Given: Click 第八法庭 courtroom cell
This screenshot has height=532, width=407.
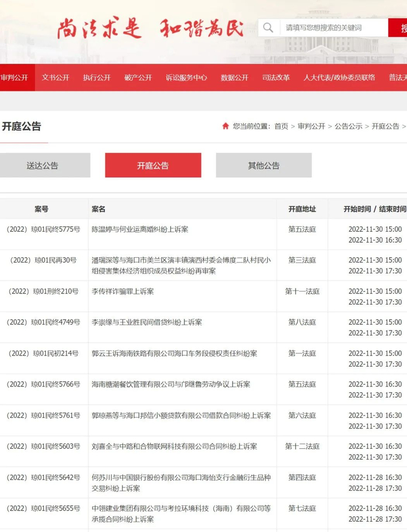Looking at the screenshot, I should click(x=302, y=322).
